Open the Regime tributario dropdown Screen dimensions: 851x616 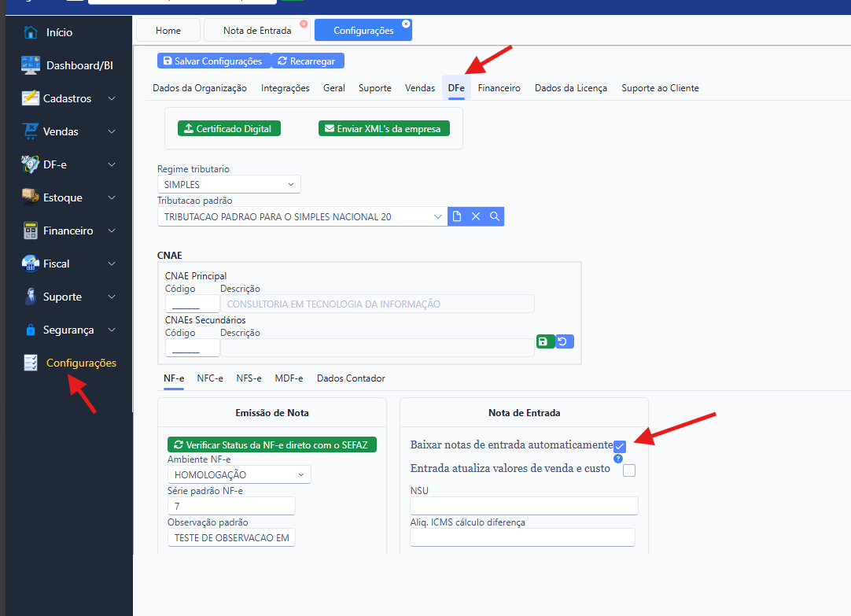[229, 185]
